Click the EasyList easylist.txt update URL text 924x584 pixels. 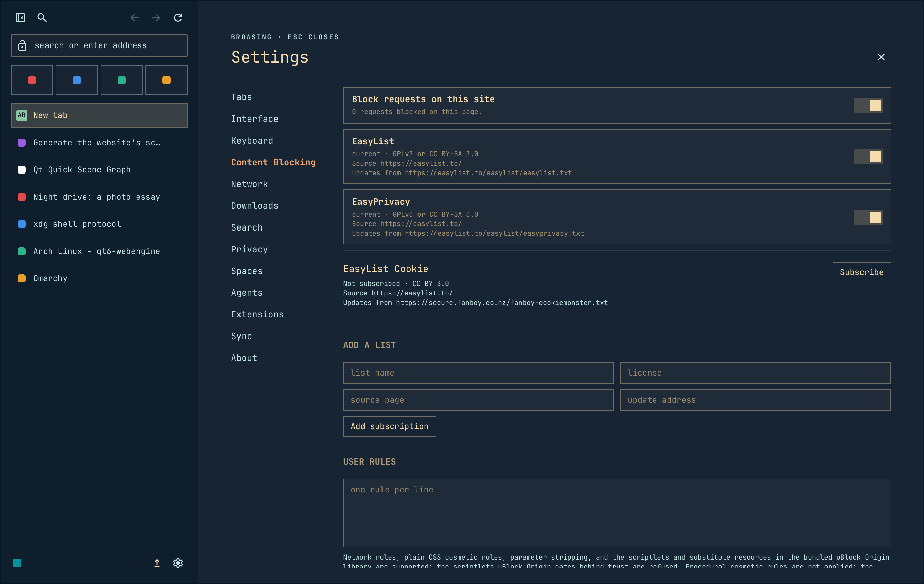click(488, 173)
